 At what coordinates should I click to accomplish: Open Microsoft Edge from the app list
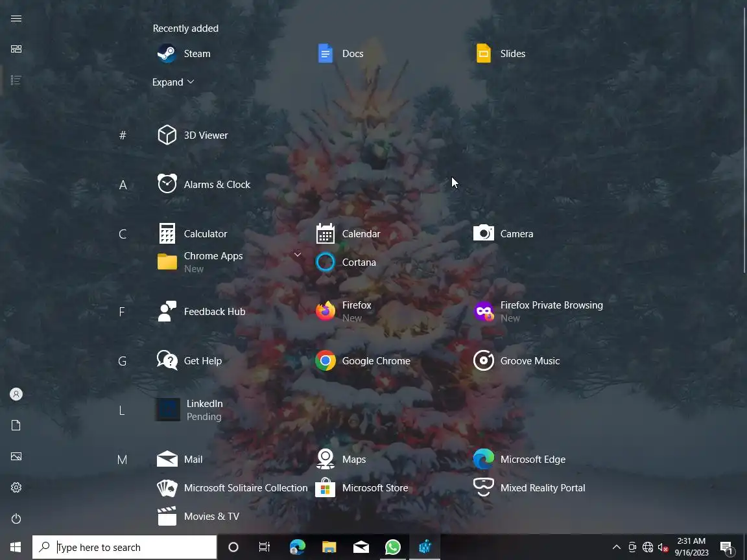[519, 460]
